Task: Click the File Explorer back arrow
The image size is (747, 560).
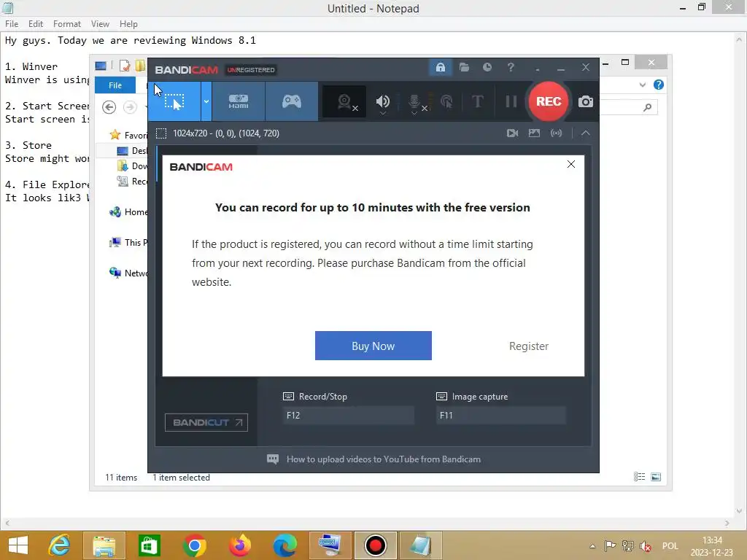Action: click(109, 107)
